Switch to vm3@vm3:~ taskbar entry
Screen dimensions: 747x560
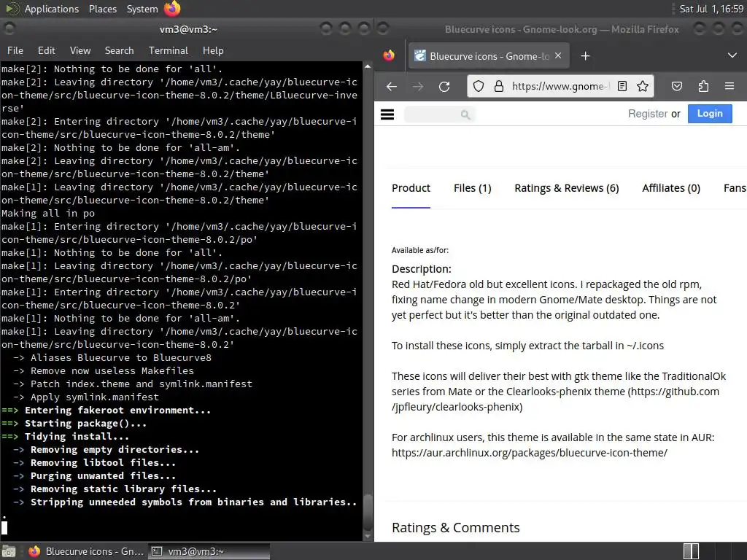(x=208, y=551)
